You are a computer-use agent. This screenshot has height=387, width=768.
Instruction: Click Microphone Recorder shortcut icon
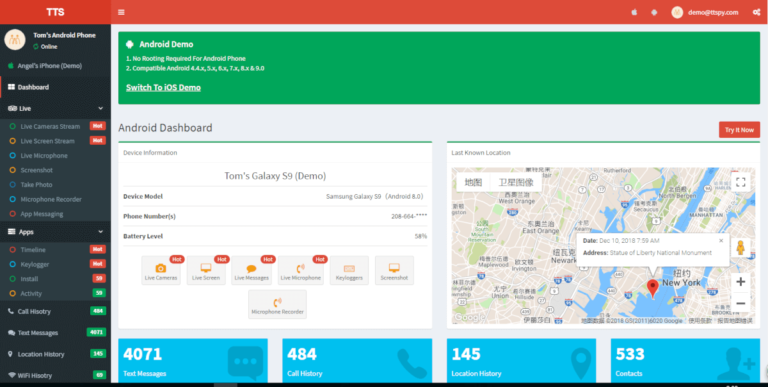click(277, 304)
